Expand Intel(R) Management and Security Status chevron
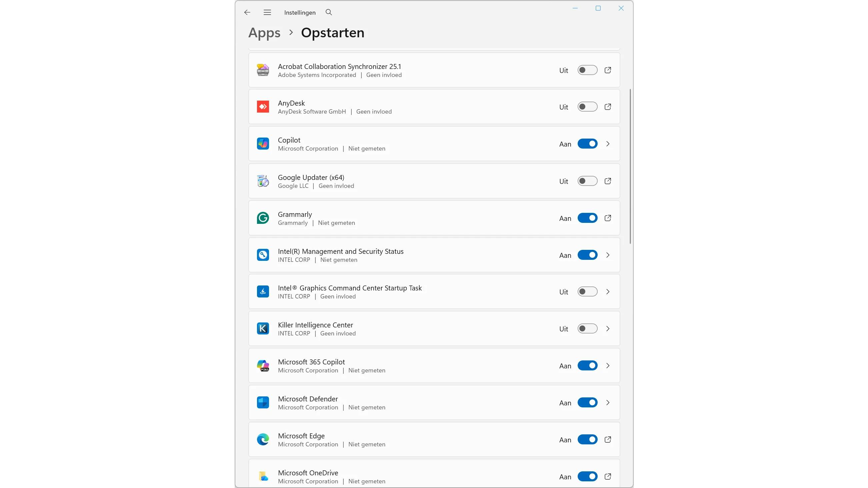Screen dimensions: 868x488 [x=608, y=255]
